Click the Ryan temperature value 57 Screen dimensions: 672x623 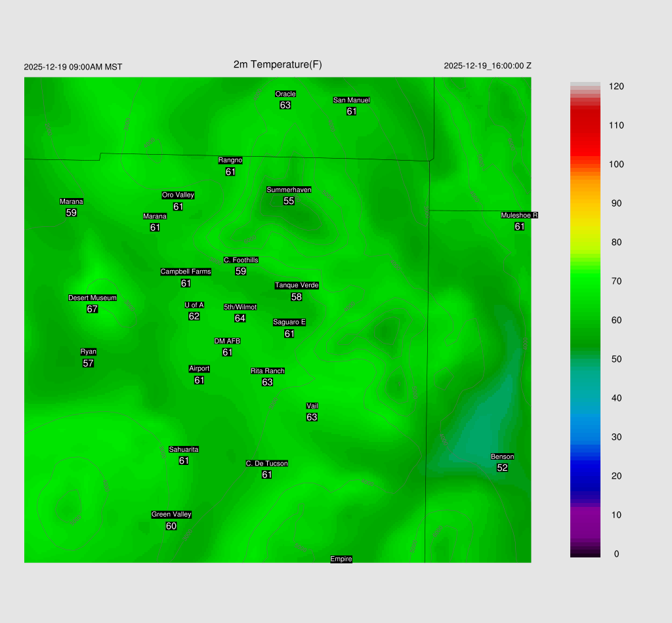(89, 363)
